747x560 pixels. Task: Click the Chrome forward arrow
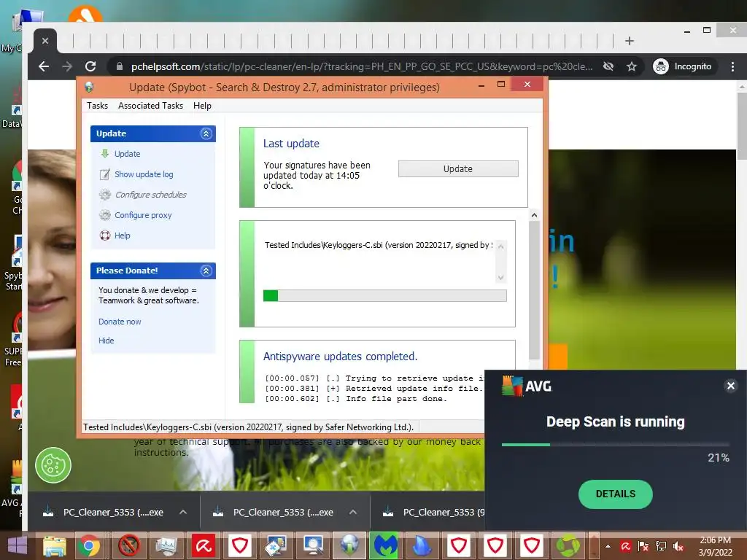(67, 66)
